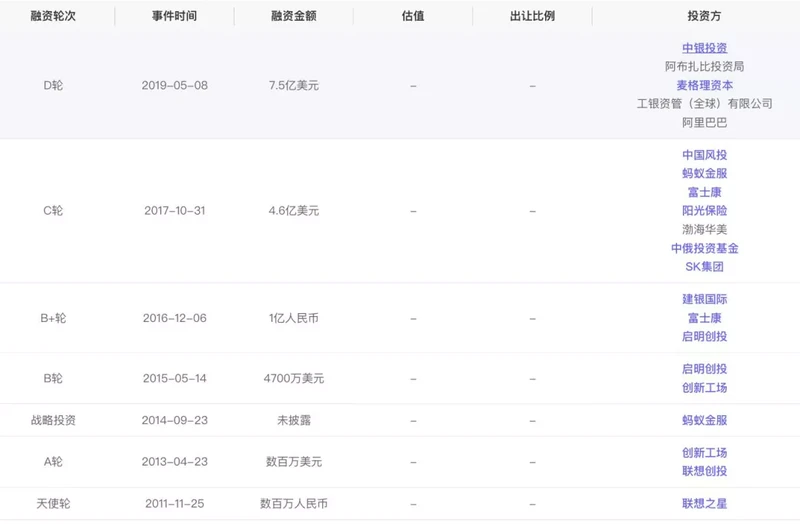
Task: Open 创新工场 link in B轮 row
Action: point(704,388)
